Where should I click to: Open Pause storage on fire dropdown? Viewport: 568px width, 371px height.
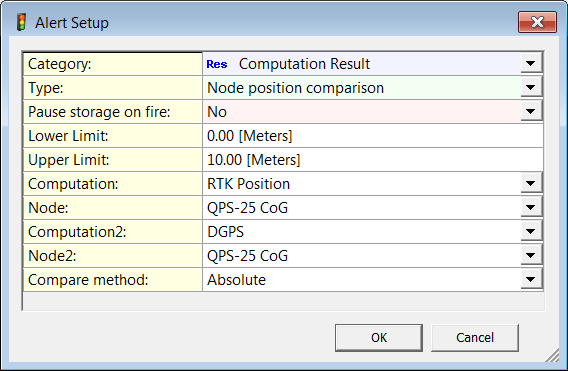click(x=531, y=111)
